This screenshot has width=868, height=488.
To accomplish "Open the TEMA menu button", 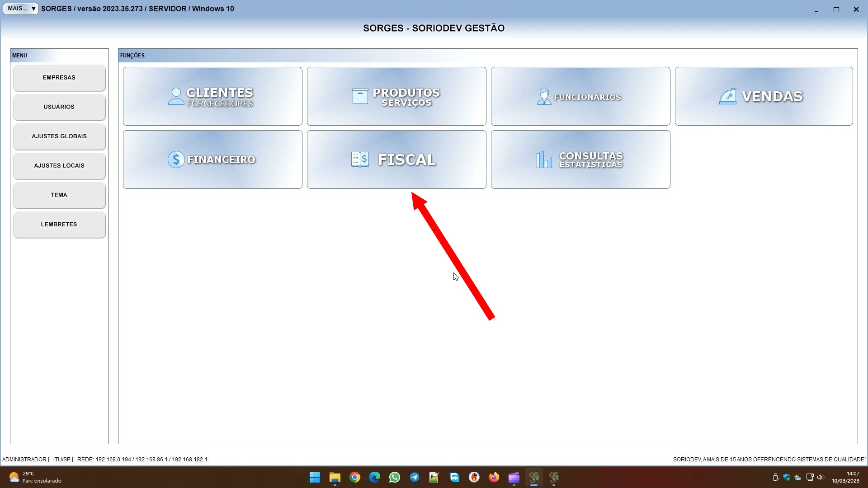I will (59, 195).
